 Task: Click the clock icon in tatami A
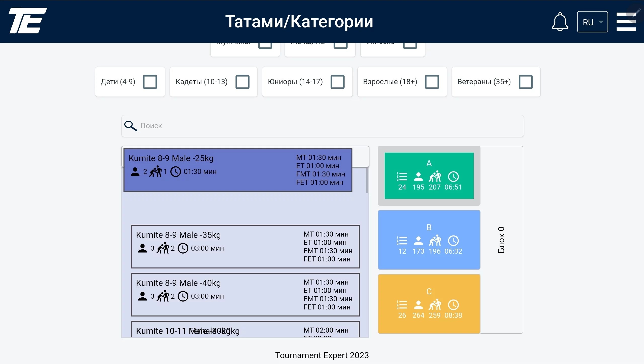(453, 177)
